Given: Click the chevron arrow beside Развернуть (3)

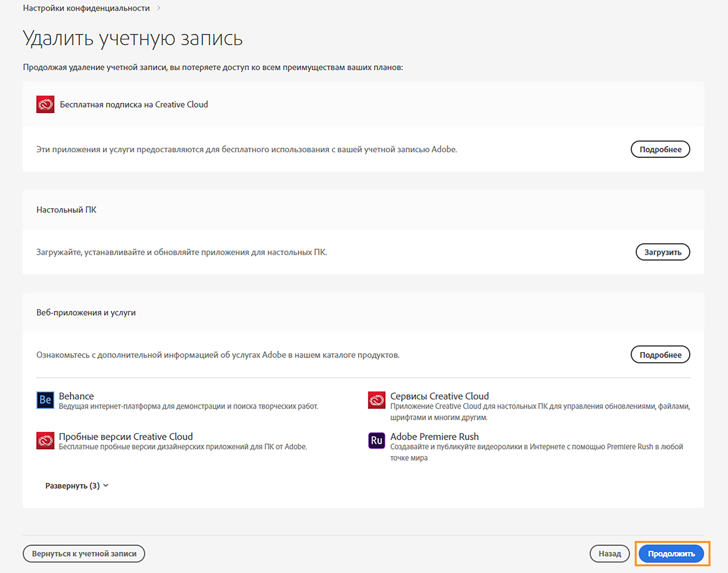Looking at the screenshot, I should click(106, 486).
